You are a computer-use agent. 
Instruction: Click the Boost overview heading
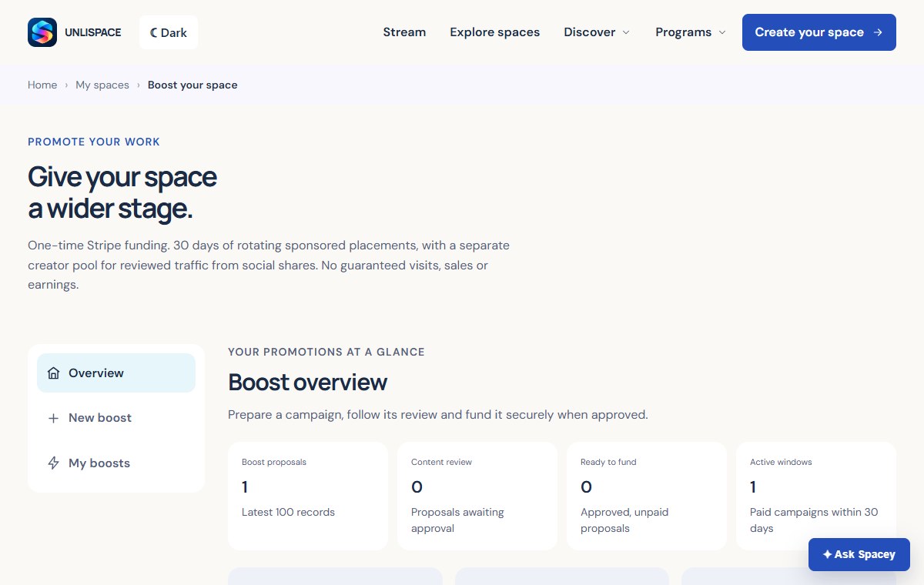pos(308,382)
